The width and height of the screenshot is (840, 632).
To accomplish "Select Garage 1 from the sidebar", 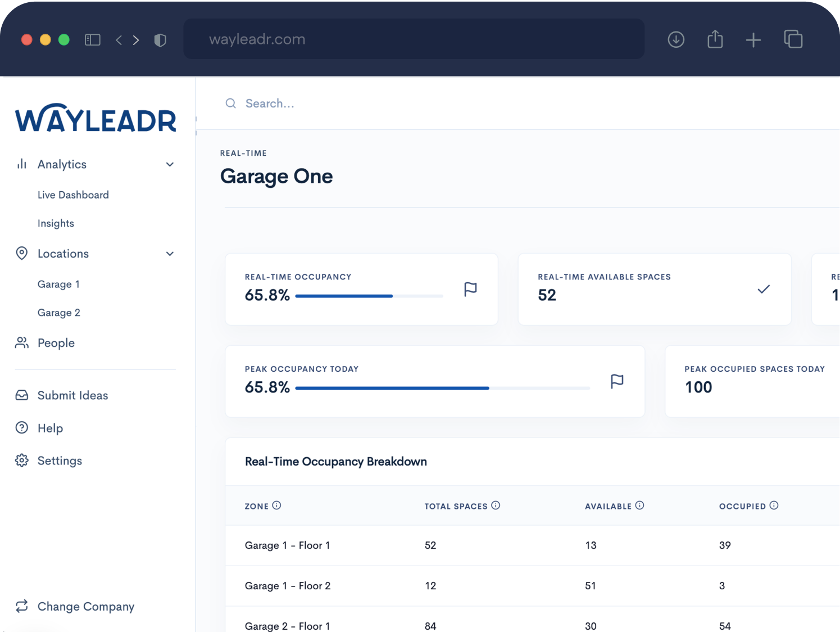I will coord(58,284).
